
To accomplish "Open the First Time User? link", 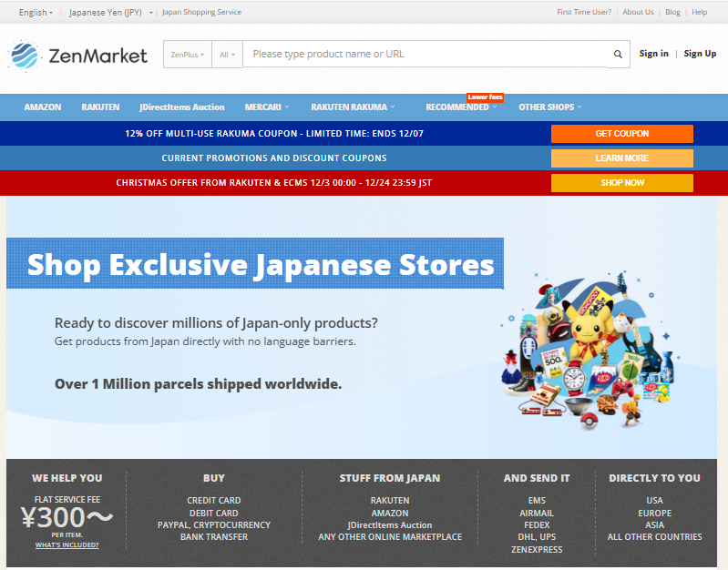I will 584,12.
